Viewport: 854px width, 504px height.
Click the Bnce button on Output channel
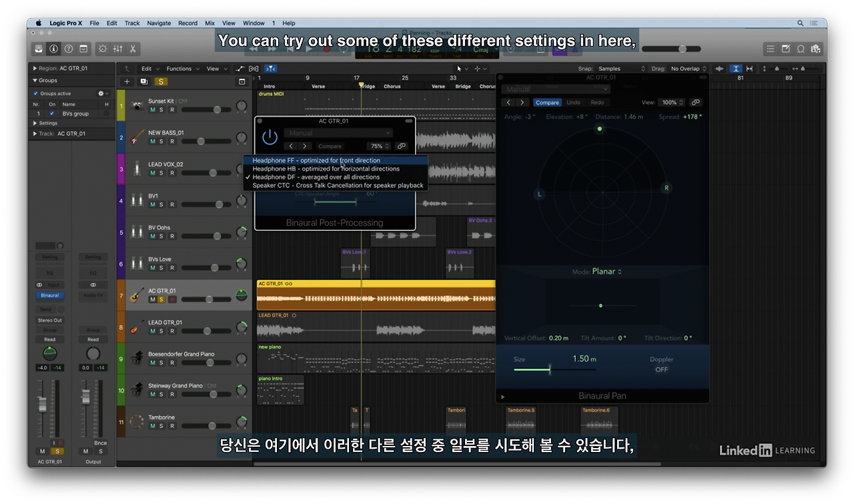(100, 443)
